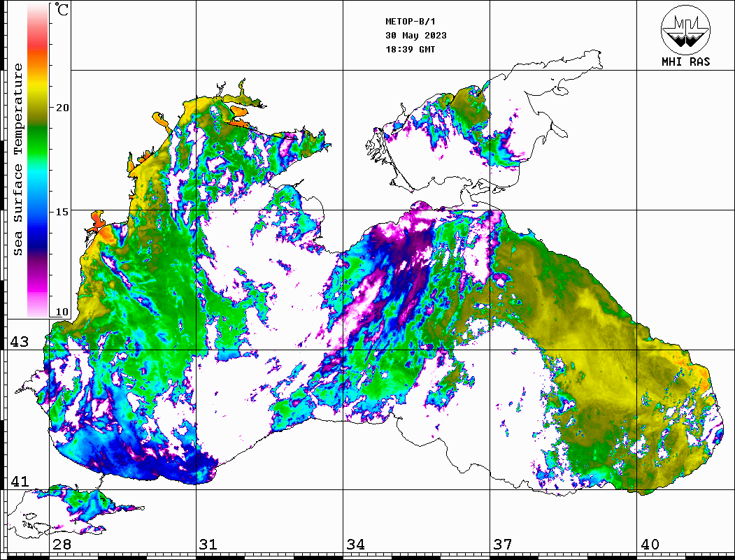735x560 pixels.
Task: Click the '18:39 GMT' time text
Action: [x=410, y=49]
